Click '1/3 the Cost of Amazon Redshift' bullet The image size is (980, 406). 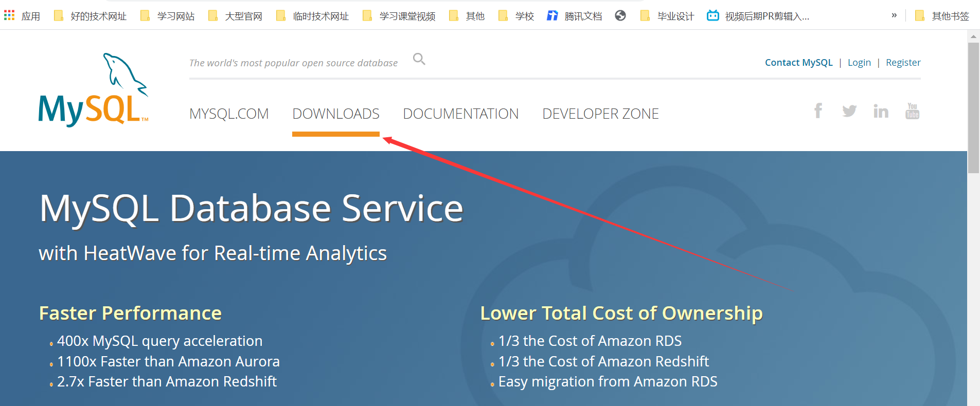click(603, 361)
